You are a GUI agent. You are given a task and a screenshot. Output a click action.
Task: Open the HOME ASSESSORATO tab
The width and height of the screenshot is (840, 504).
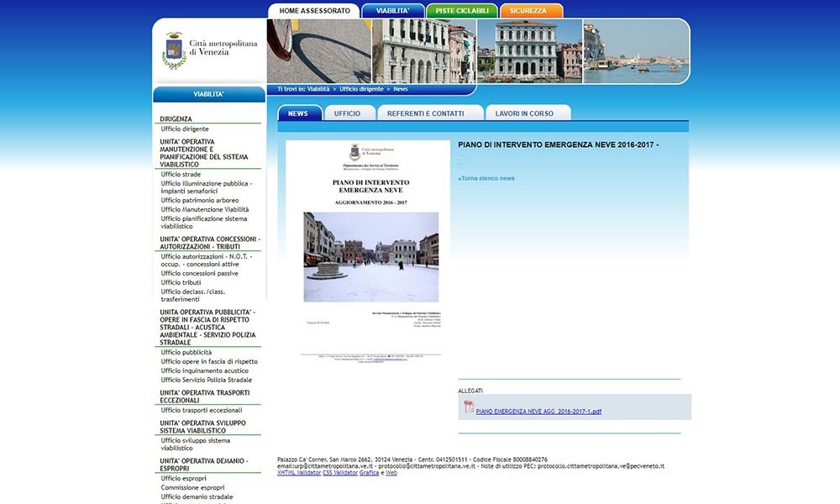(314, 11)
